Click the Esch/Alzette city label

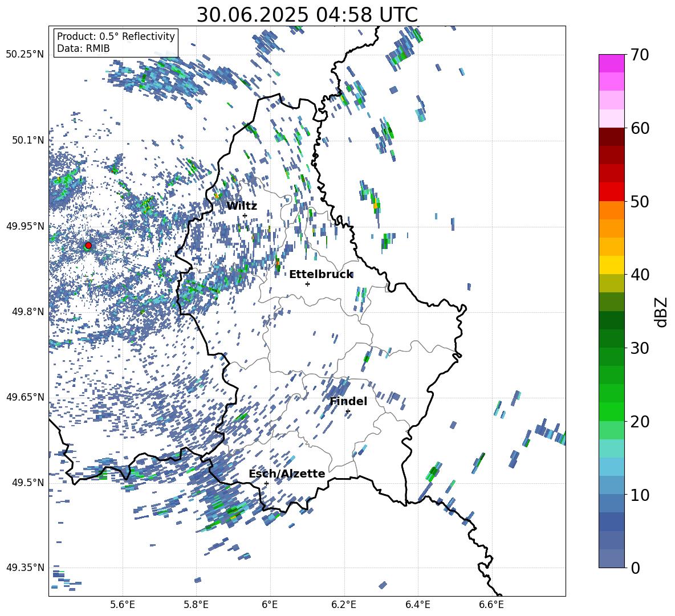287,474
